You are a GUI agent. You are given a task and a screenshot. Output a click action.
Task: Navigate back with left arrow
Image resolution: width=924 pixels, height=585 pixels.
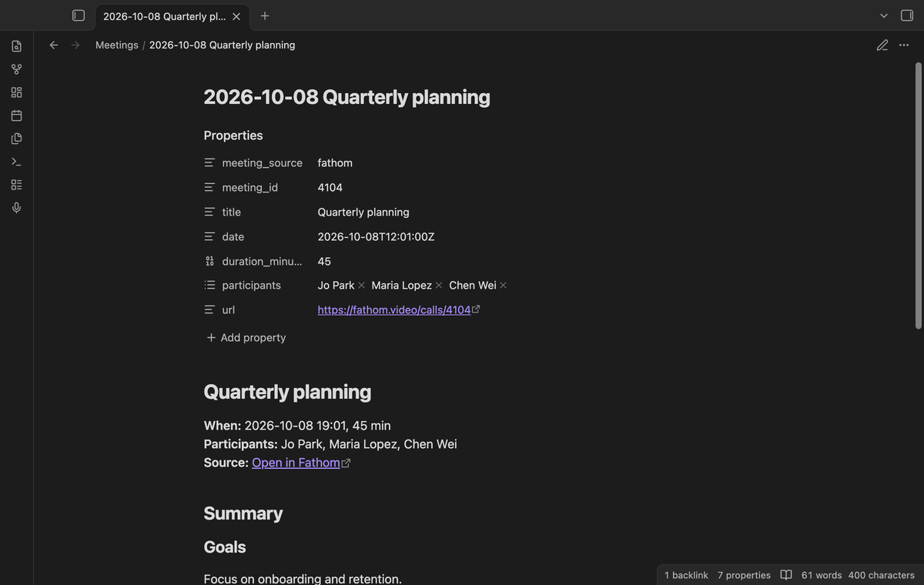tap(54, 45)
